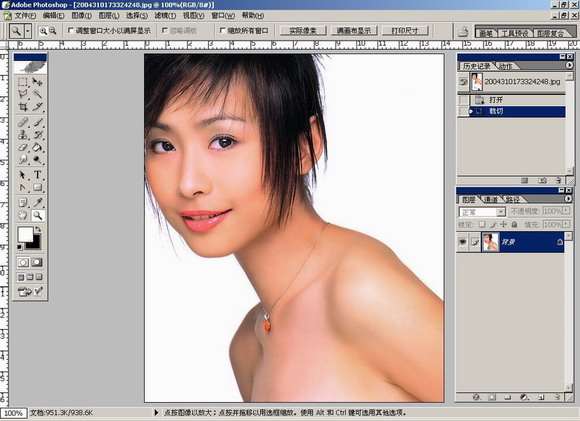Click the Print Size button
This screenshot has width=580, height=421.
[x=405, y=31]
